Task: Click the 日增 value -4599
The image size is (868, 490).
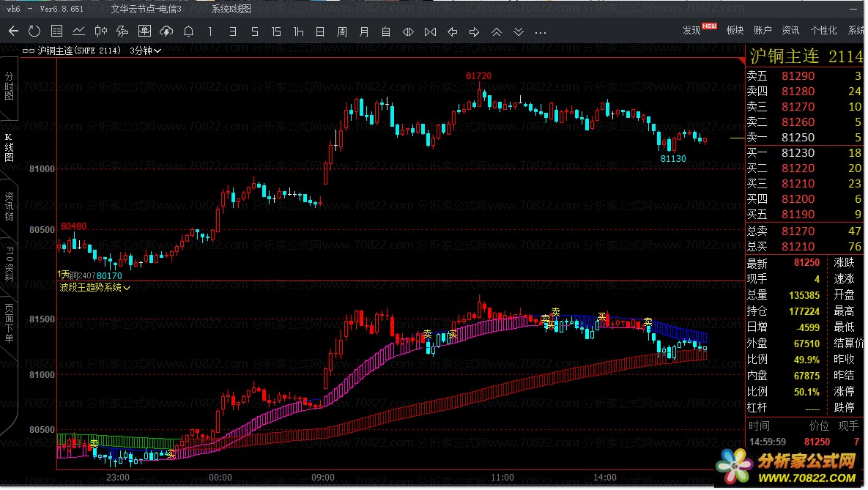Action: (808, 327)
